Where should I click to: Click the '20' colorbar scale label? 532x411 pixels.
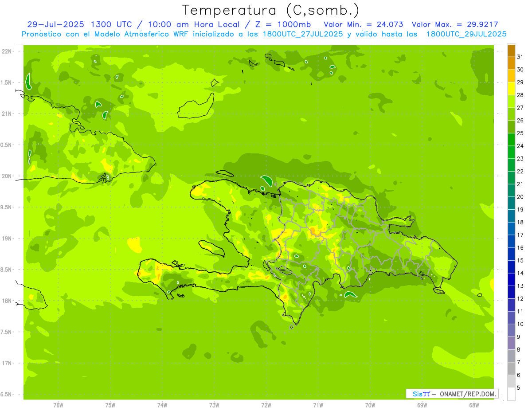tap(520, 197)
